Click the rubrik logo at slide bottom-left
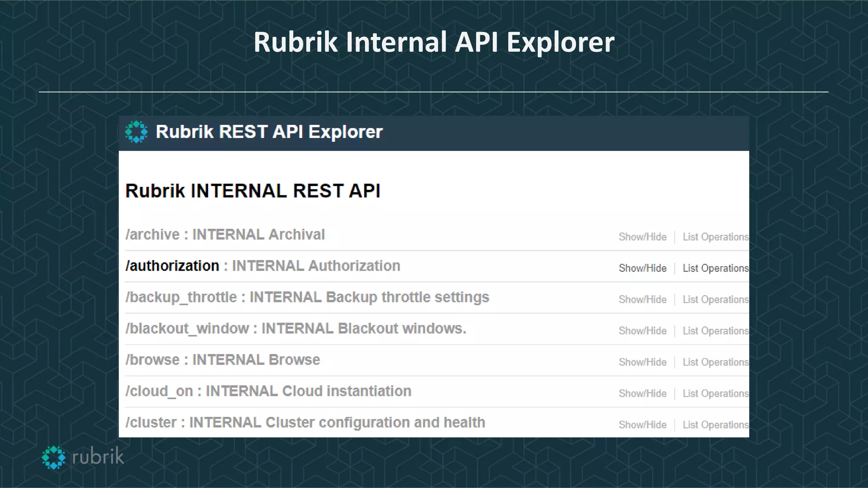 (83, 457)
